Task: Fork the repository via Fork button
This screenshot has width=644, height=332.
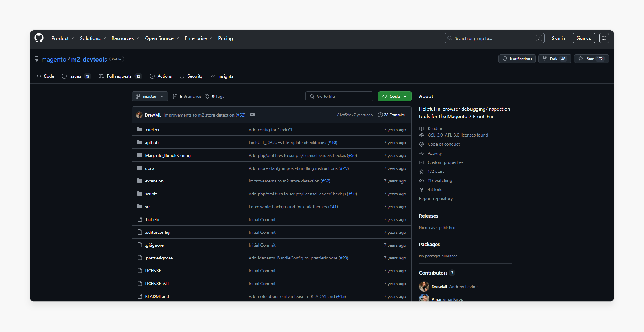Action: coord(555,59)
